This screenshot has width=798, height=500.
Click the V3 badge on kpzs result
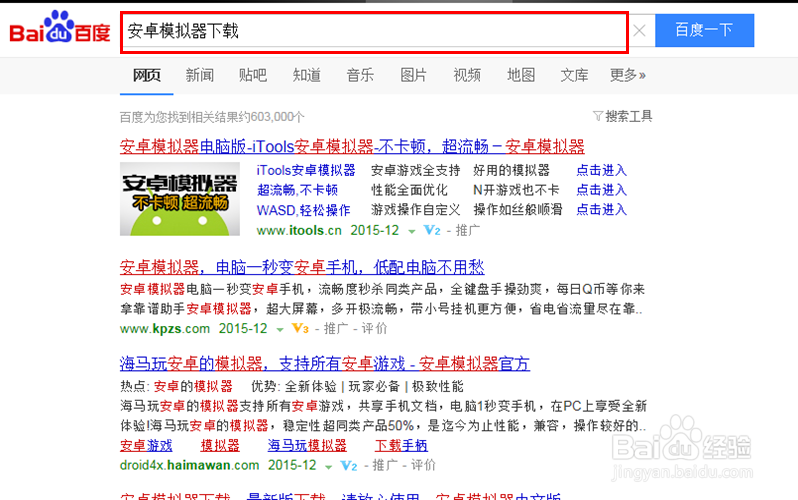pyautogui.click(x=300, y=329)
